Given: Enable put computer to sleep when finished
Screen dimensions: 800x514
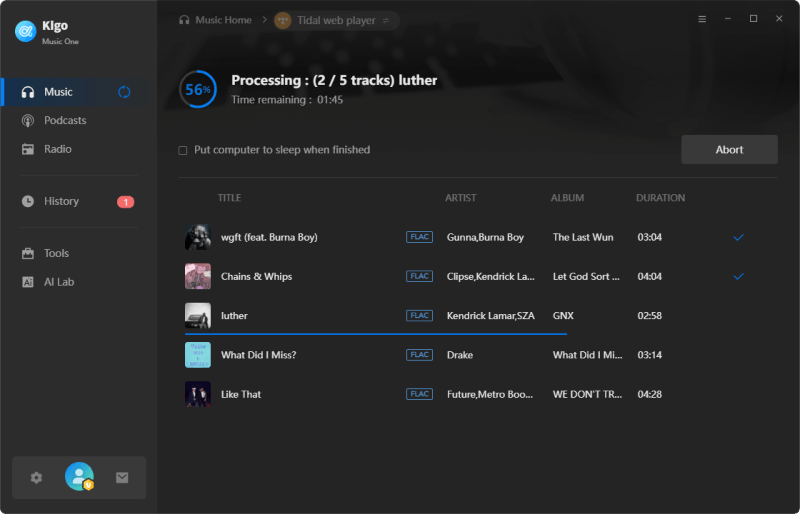Looking at the screenshot, I should (x=183, y=150).
